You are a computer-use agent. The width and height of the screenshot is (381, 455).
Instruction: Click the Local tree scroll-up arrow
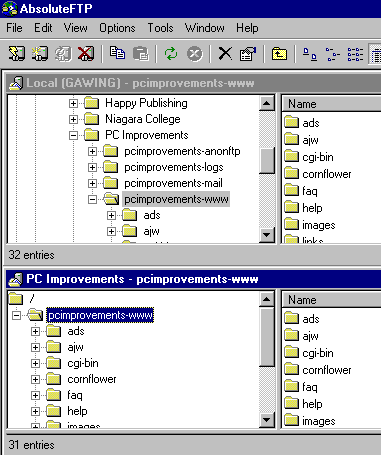pyautogui.click(x=266, y=103)
